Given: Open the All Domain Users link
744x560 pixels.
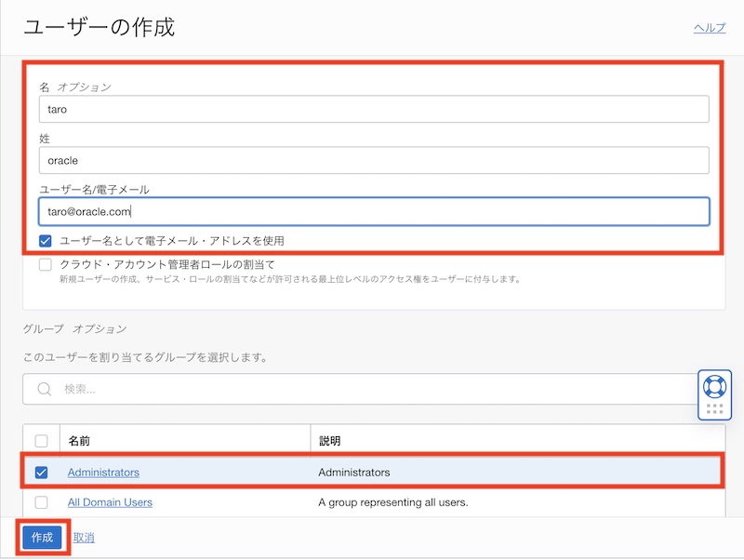Looking at the screenshot, I should pyautogui.click(x=110, y=502).
